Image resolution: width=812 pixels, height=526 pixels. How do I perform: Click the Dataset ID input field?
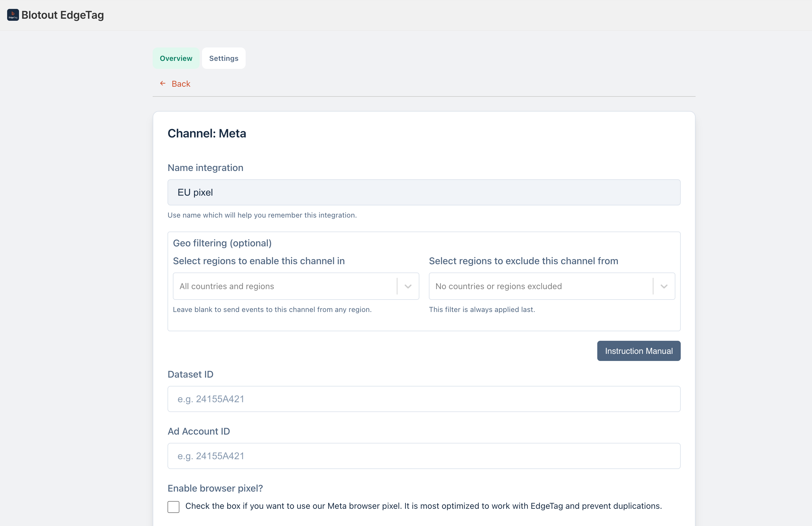point(424,399)
